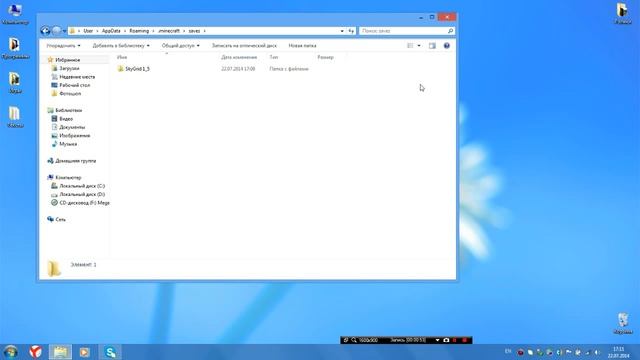Open the Упорядочить menu
The image size is (640, 360).
coord(63,46)
